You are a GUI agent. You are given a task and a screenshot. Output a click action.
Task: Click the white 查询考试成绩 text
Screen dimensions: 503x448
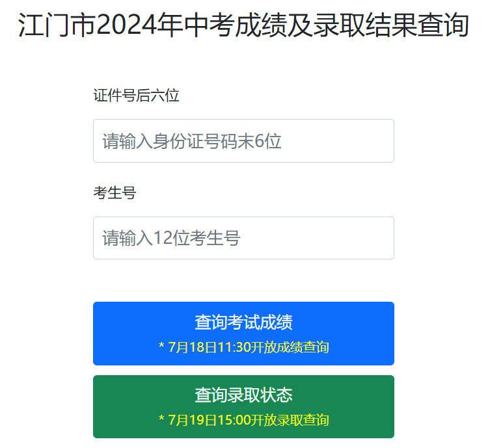point(243,322)
